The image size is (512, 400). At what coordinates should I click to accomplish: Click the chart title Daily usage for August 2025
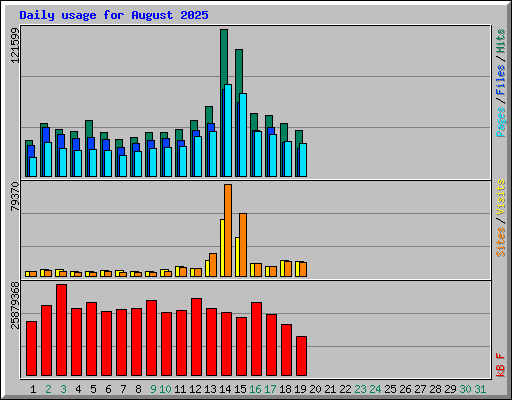tap(114, 15)
